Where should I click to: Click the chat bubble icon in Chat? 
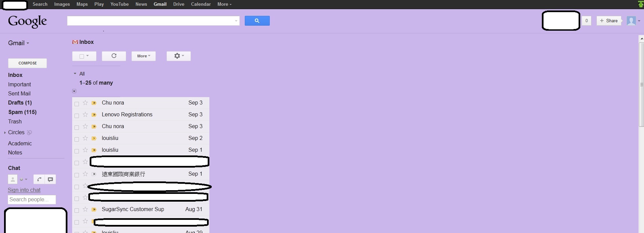point(50,179)
